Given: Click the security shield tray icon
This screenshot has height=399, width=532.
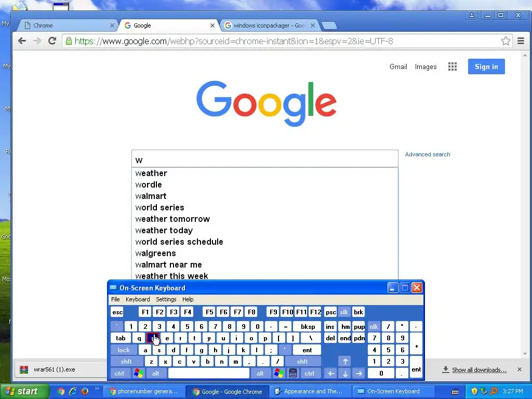Looking at the screenshot, I should (x=474, y=392).
